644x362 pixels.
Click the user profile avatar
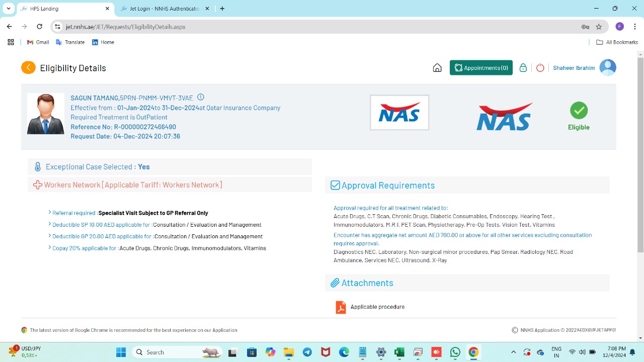click(x=608, y=68)
